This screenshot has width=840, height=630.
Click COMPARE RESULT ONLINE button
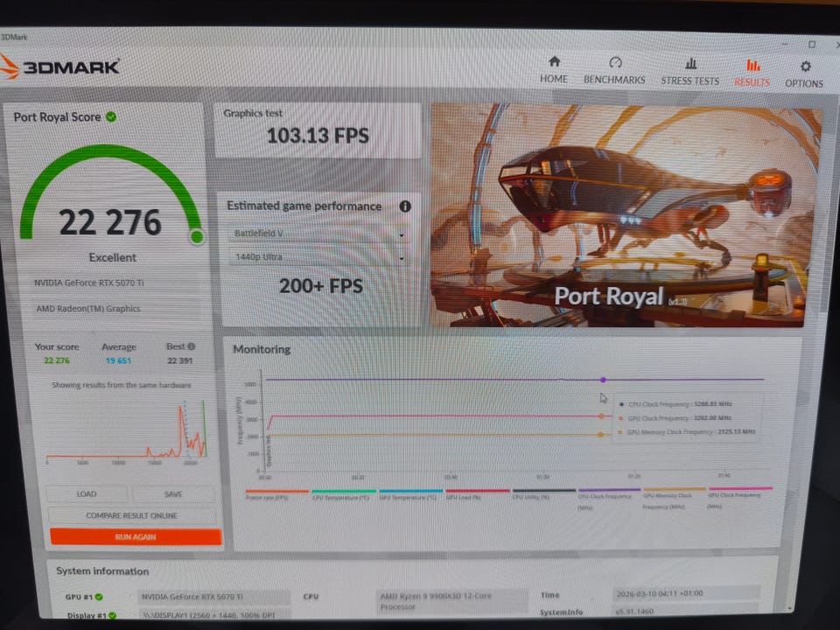132,515
